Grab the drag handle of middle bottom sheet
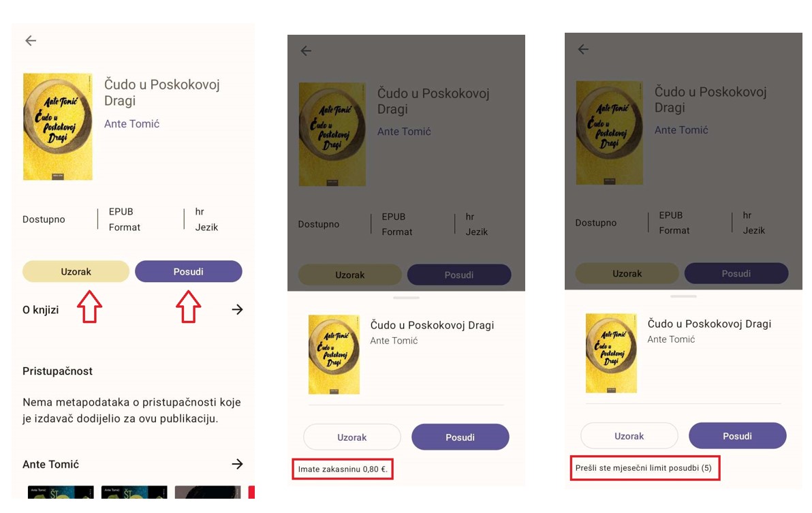Viewport: 812px width, 513px height. coord(406,298)
